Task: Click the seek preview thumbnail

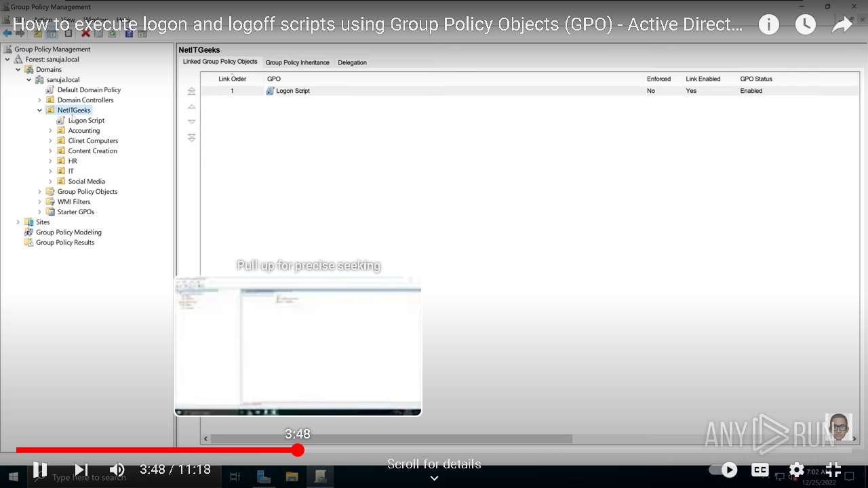Action: click(x=298, y=346)
